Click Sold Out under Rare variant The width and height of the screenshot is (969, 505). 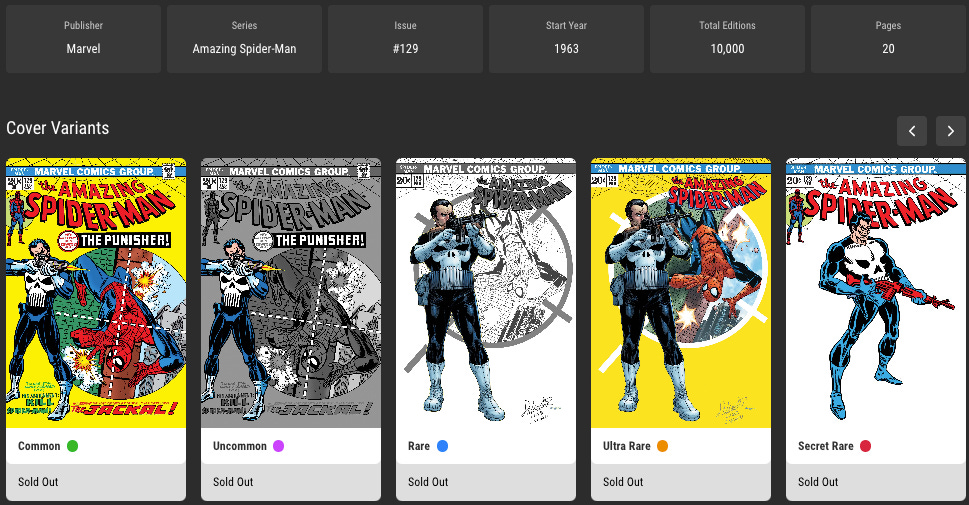click(428, 482)
